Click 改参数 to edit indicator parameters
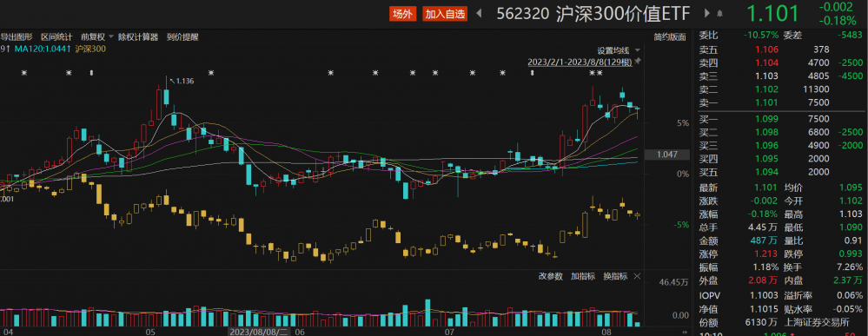This screenshot has width=868, height=336. click(x=551, y=276)
